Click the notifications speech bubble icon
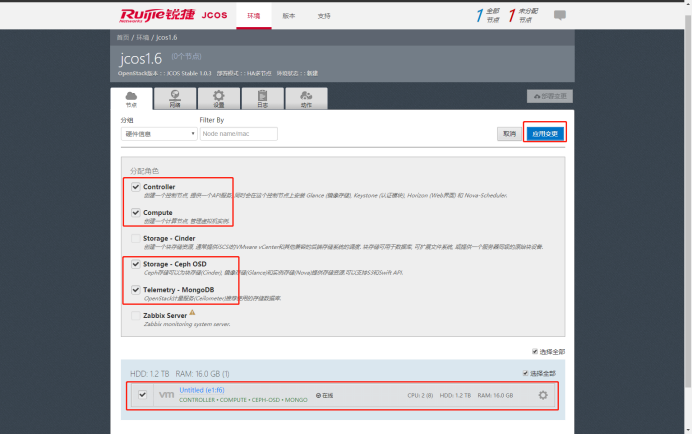The image size is (693, 434). 560,15
